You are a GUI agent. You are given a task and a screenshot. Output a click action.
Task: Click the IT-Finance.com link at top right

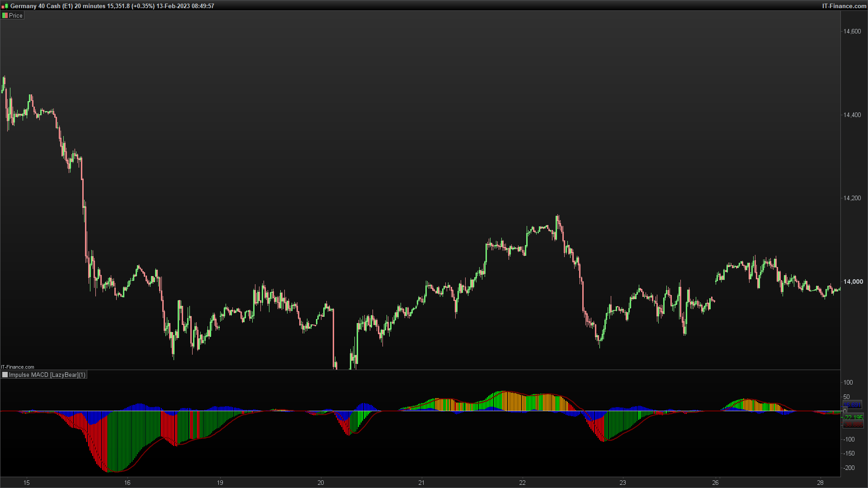pyautogui.click(x=844, y=6)
